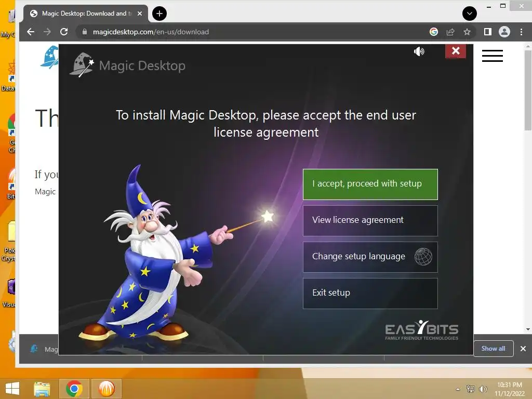Click Chrome taskbar icon

(x=74, y=389)
